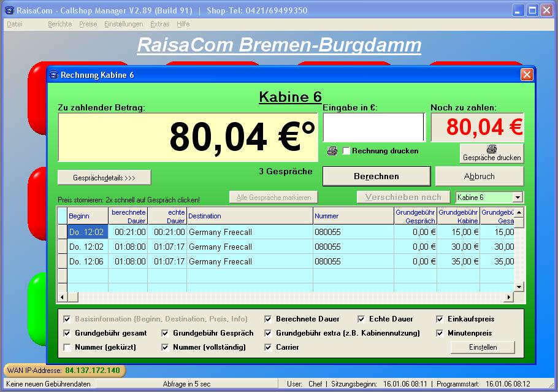Open the Berichte menu
This screenshot has width=558, height=392.
point(60,24)
